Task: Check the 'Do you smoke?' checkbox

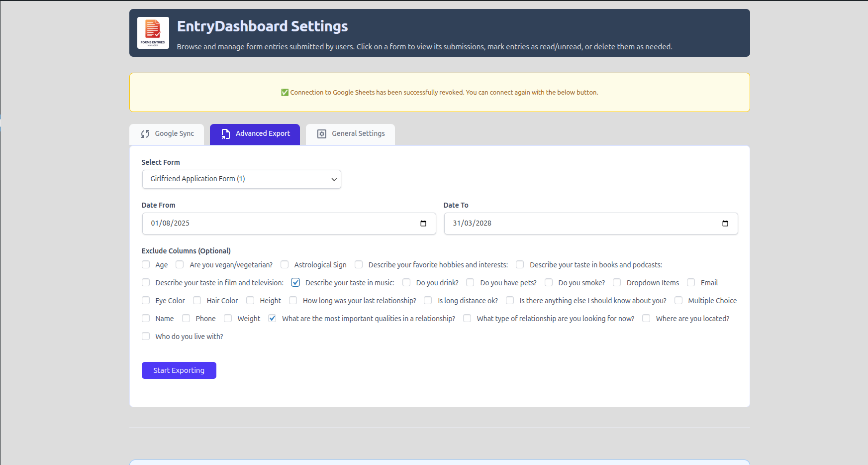Action: pos(548,282)
